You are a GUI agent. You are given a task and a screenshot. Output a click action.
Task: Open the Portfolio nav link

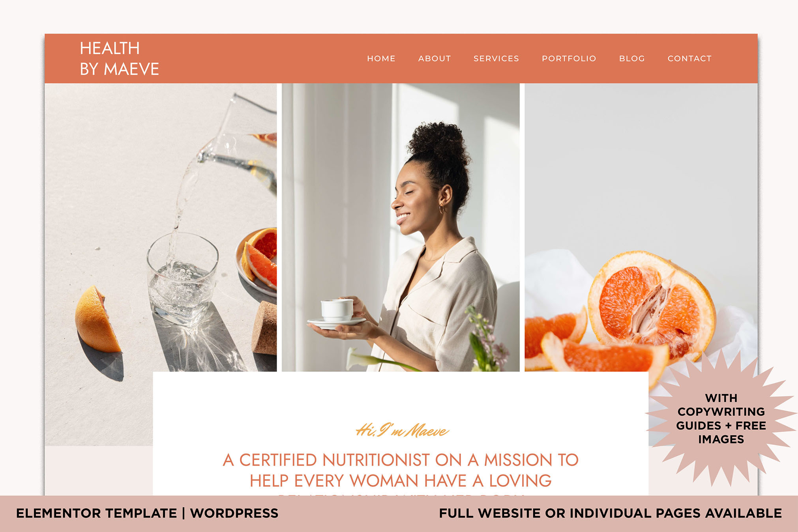coord(569,58)
